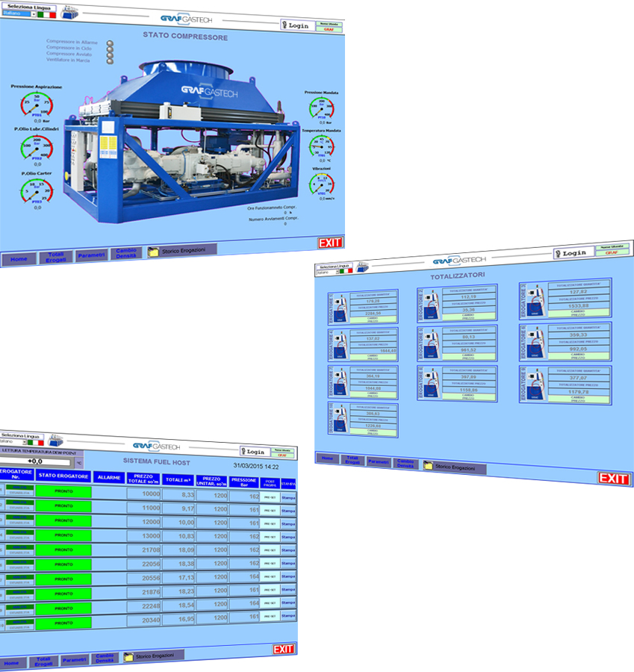Click the PRONTO status for the 22056 row
This screenshot has width=634, height=672.
coord(63,564)
